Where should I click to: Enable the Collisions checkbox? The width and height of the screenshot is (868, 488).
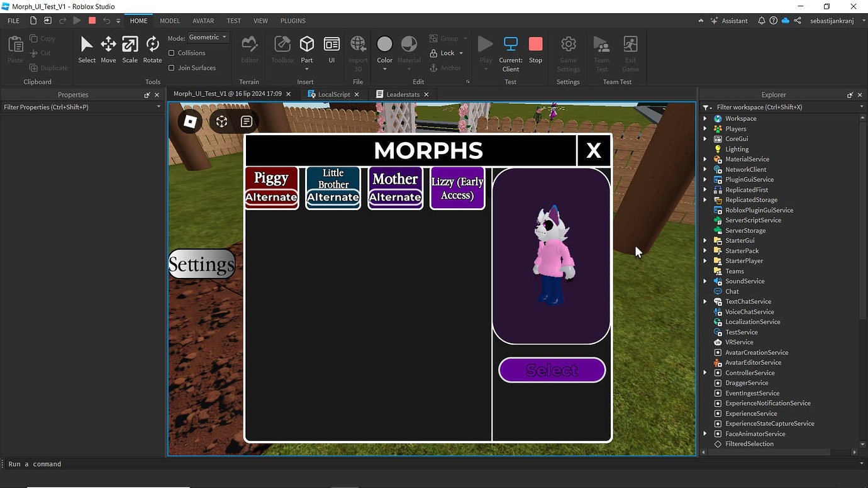(x=171, y=53)
